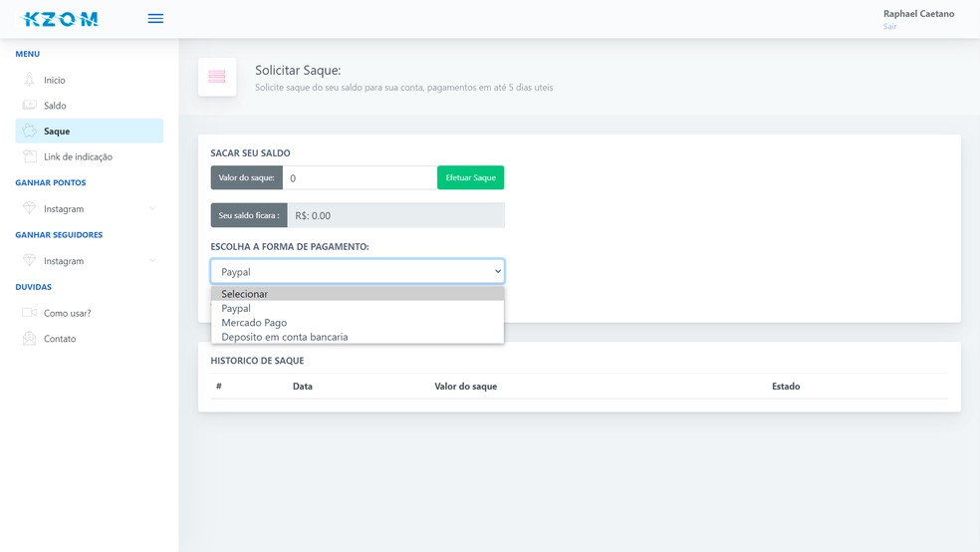Viewport: 980px width, 552px height.
Task: Expand Instagram under Ganhar Pontos
Action: point(90,208)
